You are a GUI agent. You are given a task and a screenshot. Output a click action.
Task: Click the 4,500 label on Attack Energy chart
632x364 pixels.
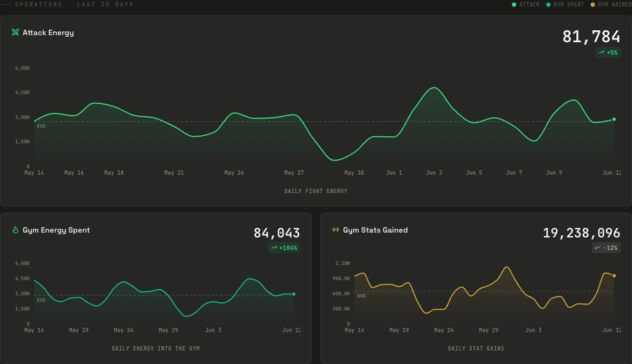22,92
